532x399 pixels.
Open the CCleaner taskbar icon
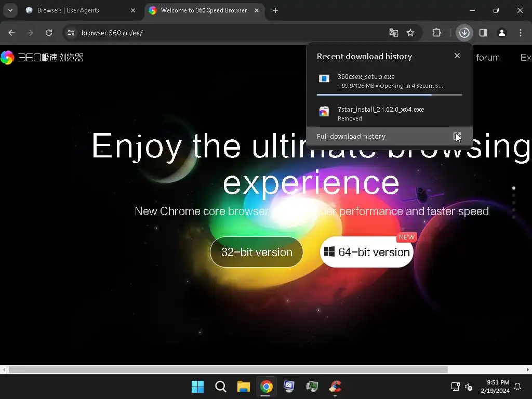click(x=335, y=387)
